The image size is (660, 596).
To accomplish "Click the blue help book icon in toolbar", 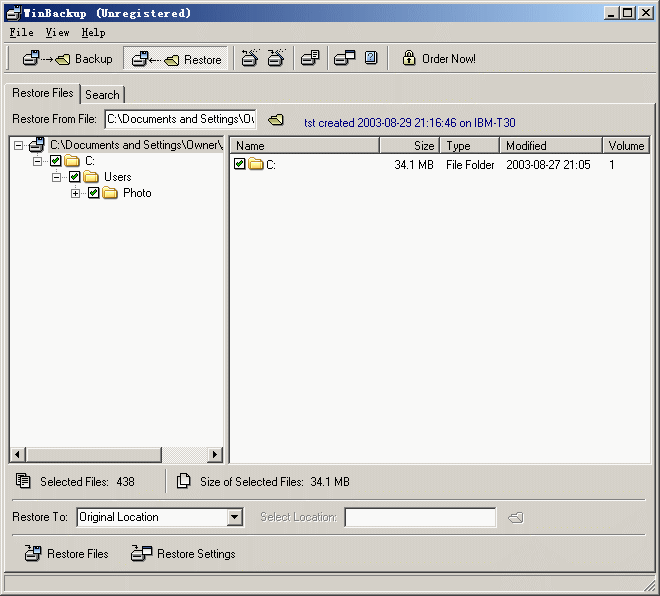I will point(371,59).
